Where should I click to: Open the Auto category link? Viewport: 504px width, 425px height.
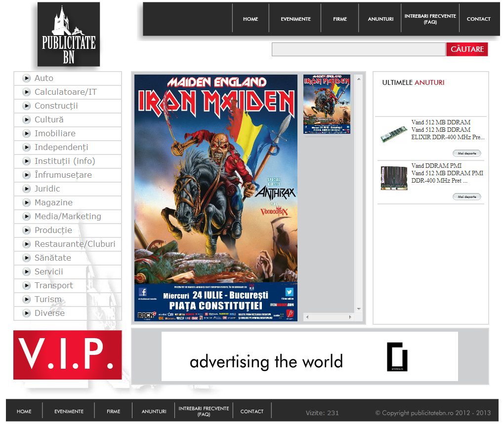pyautogui.click(x=44, y=78)
